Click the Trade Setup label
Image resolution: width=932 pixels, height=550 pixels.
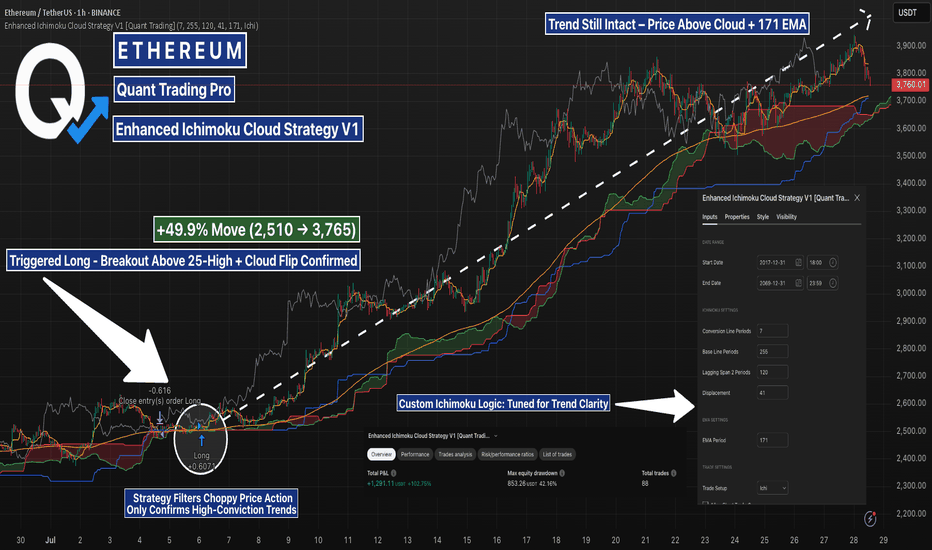coord(714,488)
